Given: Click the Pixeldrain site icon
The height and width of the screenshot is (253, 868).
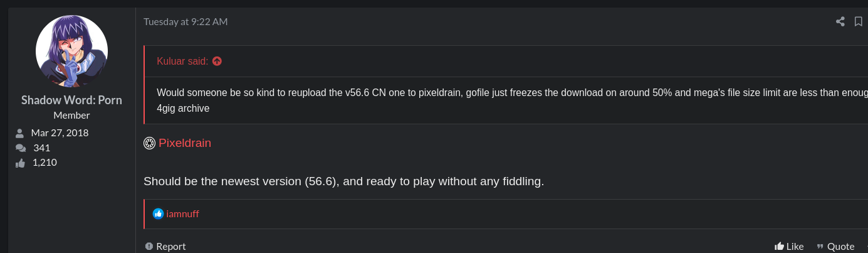Looking at the screenshot, I should coord(149,143).
